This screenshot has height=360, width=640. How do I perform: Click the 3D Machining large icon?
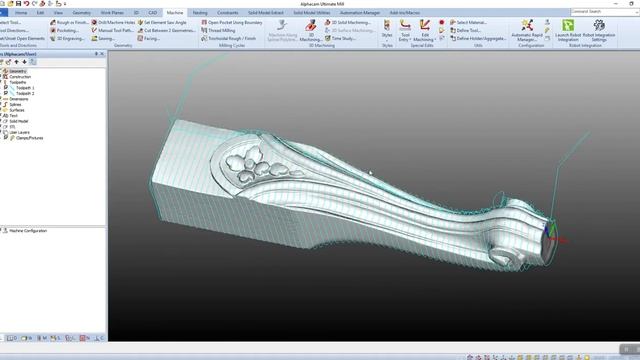tap(311, 31)
